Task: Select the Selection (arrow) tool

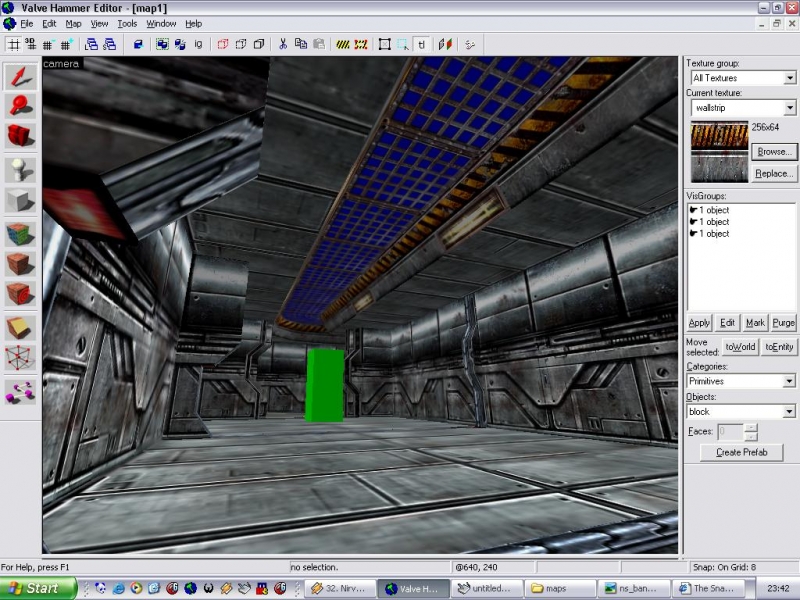Action: [x=19, y=76]
